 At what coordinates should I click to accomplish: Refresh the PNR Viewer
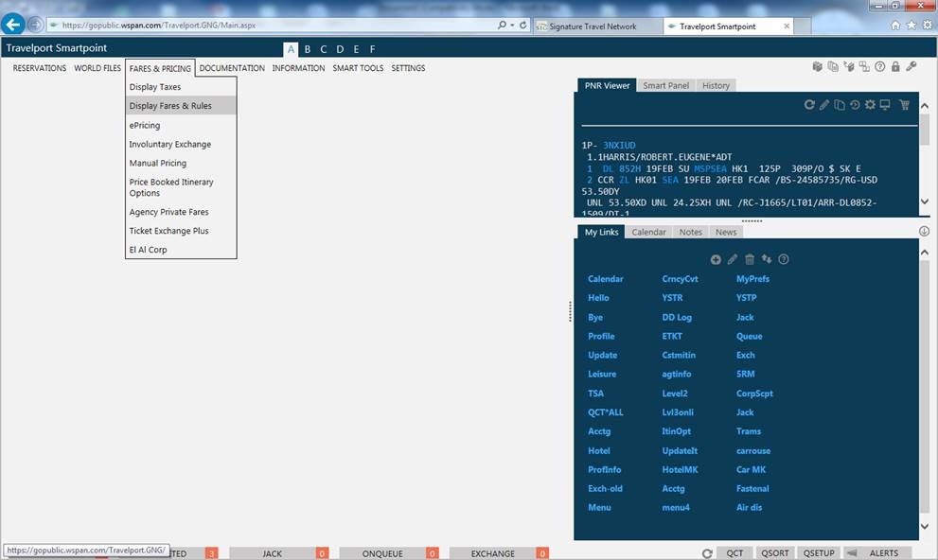pos(808,105)
